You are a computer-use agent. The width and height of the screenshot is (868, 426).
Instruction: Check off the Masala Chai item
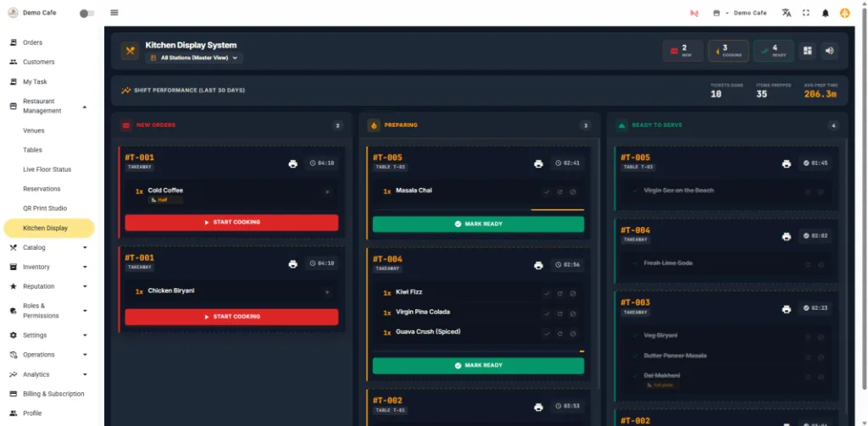(x=547, y=192)
